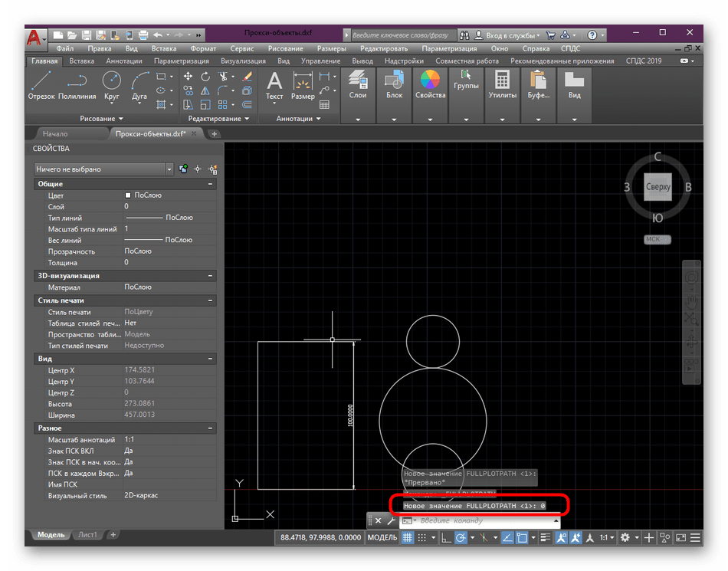Viewport: 728px width, 571px height.
Task: Switch to the Аннотации ribbon tab
Action: pos(123,61)
